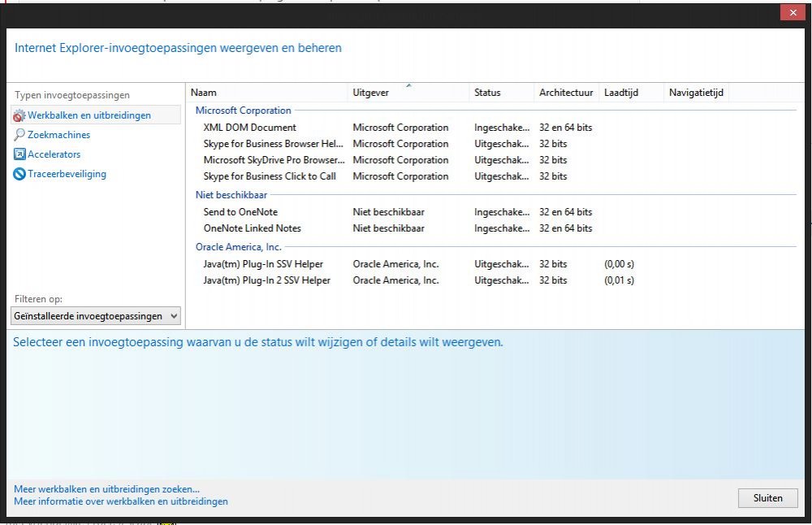Select Java(tm) Plug-In 2 SSV Helper

[x=266, y=280]
